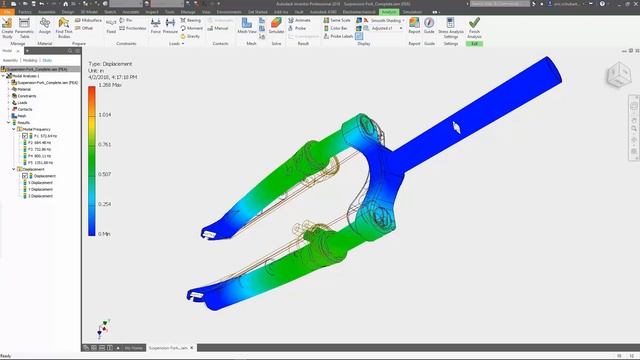Click the Report icon

(414, 26)
